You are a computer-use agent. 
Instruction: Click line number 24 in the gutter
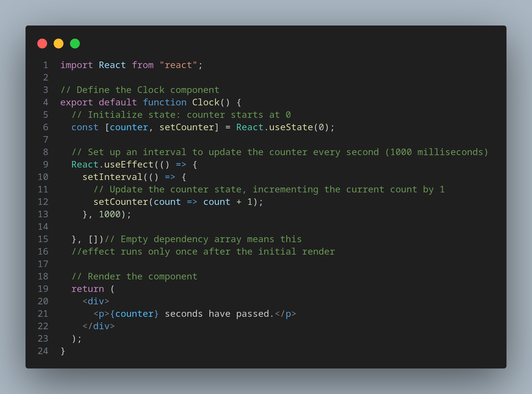tap(43, 351)
